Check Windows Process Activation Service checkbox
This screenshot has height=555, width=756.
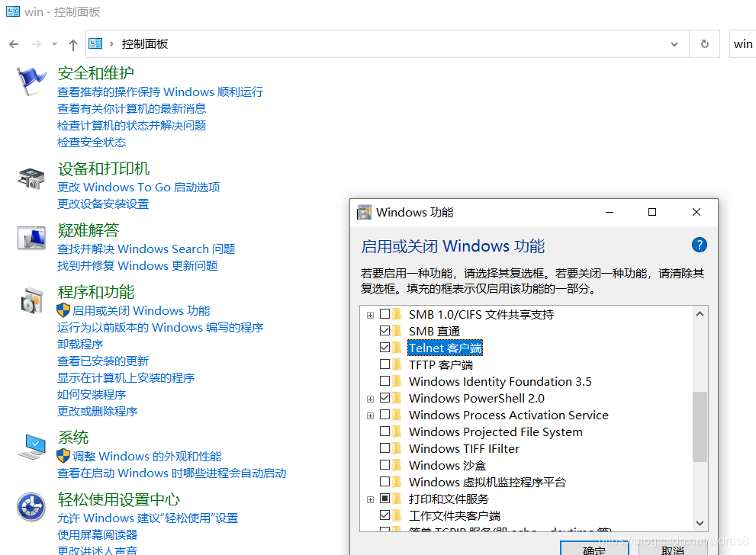point(384,414)
